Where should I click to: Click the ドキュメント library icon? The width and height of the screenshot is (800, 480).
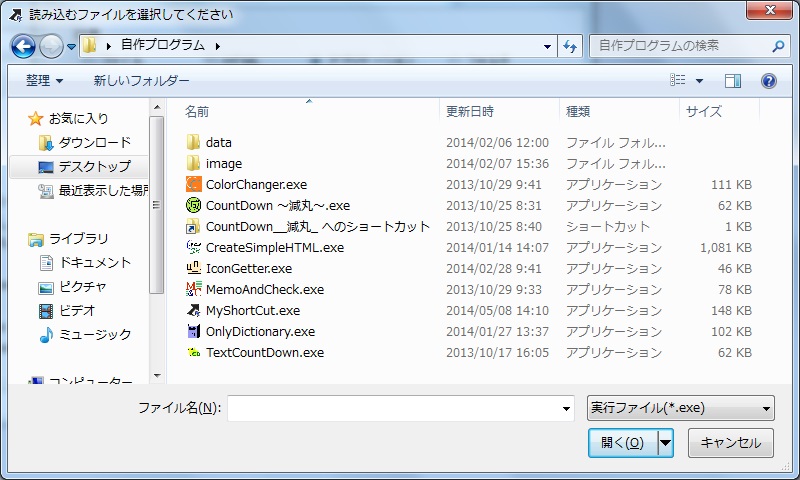pos(46,263)
